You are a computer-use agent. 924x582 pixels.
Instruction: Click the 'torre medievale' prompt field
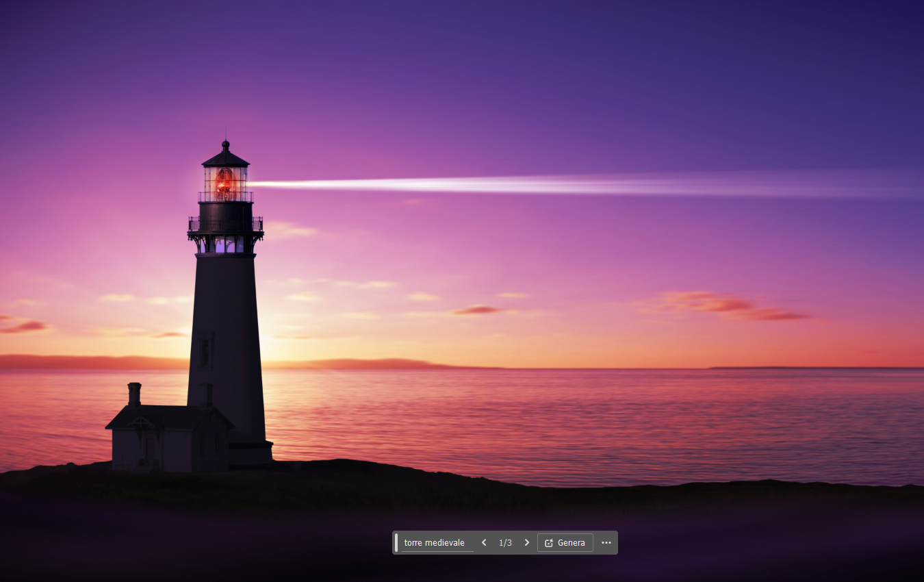point(435,542)
